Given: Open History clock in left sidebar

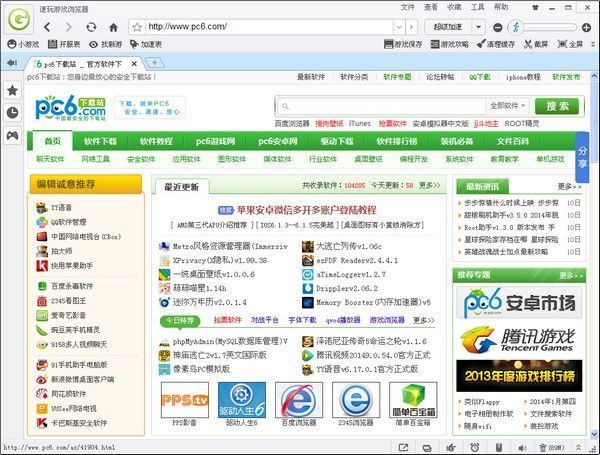Looking at the screenshot, I should [x=13, y=113].
